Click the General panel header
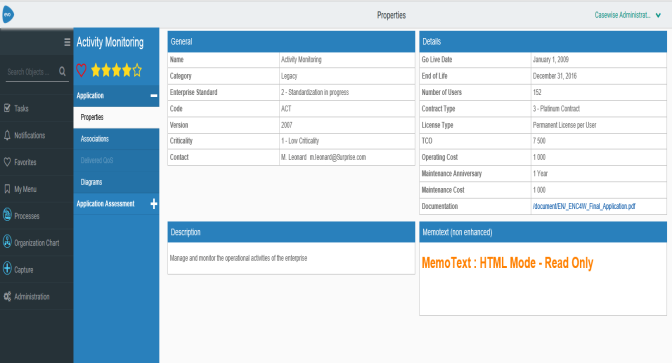 (x=291, y=42)
